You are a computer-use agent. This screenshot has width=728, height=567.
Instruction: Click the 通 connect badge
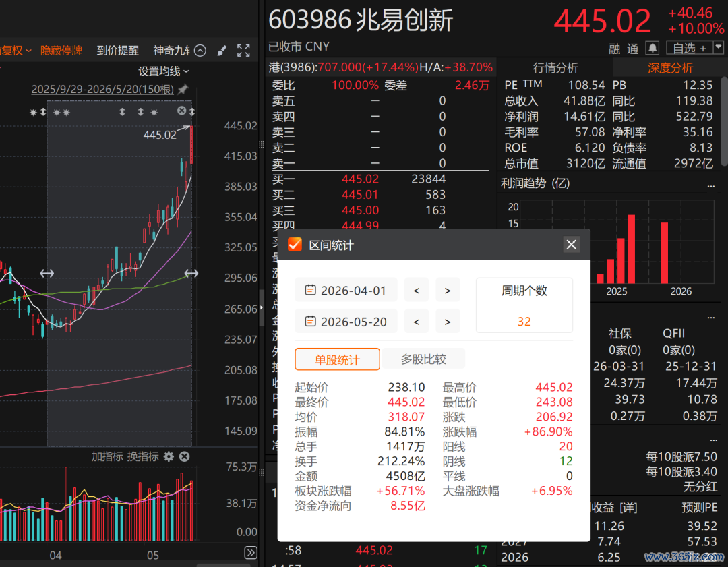[632, 49]
